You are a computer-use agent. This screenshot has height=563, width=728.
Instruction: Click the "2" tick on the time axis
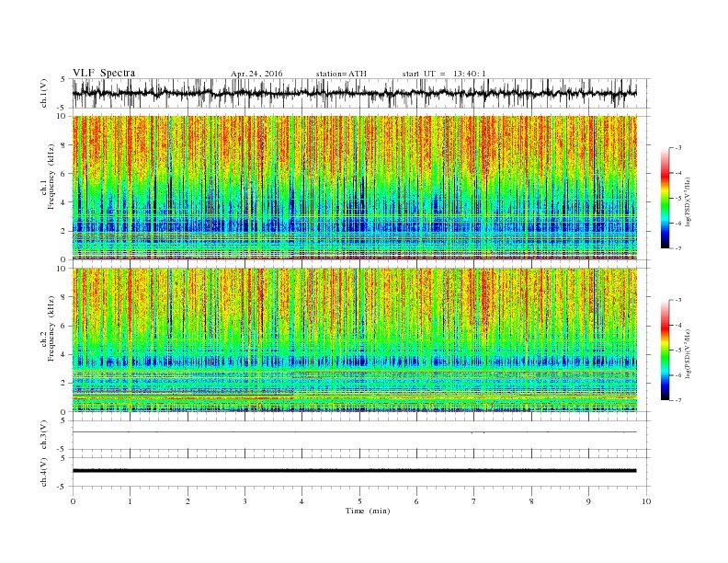188,501
